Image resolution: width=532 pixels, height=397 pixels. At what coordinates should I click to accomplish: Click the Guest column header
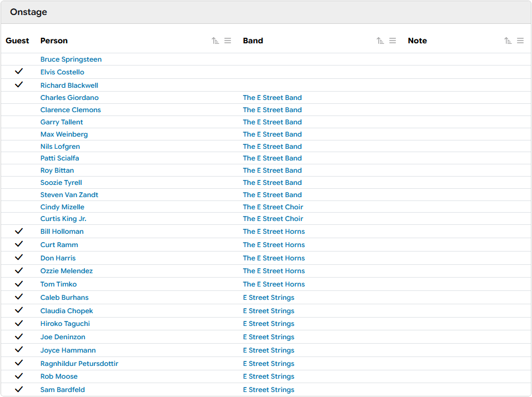point(17,41)
